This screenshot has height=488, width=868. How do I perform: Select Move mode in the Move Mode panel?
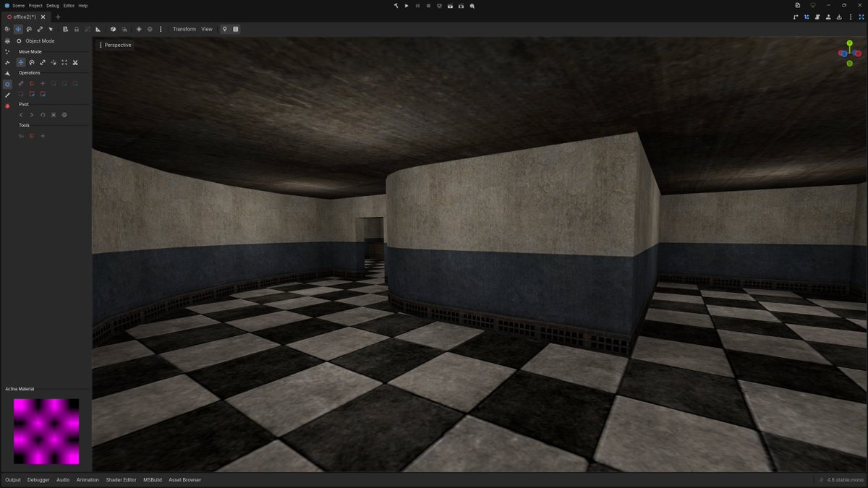21,63
